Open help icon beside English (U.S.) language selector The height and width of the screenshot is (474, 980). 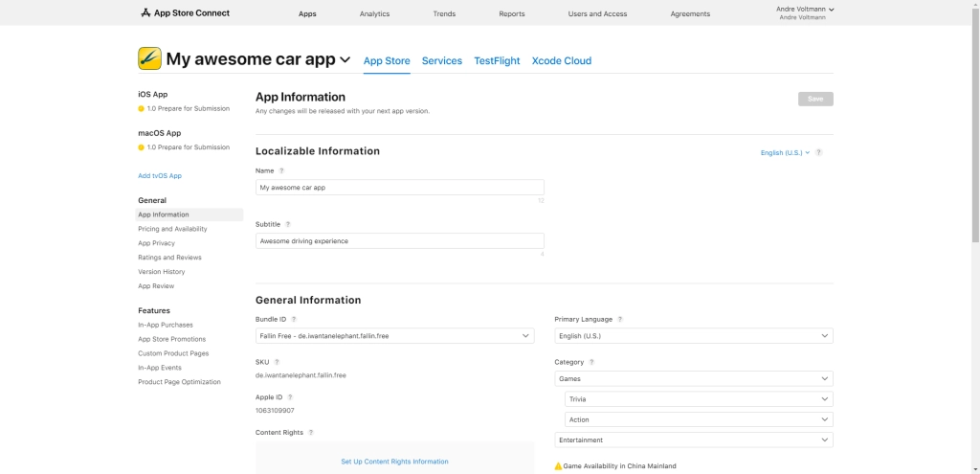(x=819, y=152)
